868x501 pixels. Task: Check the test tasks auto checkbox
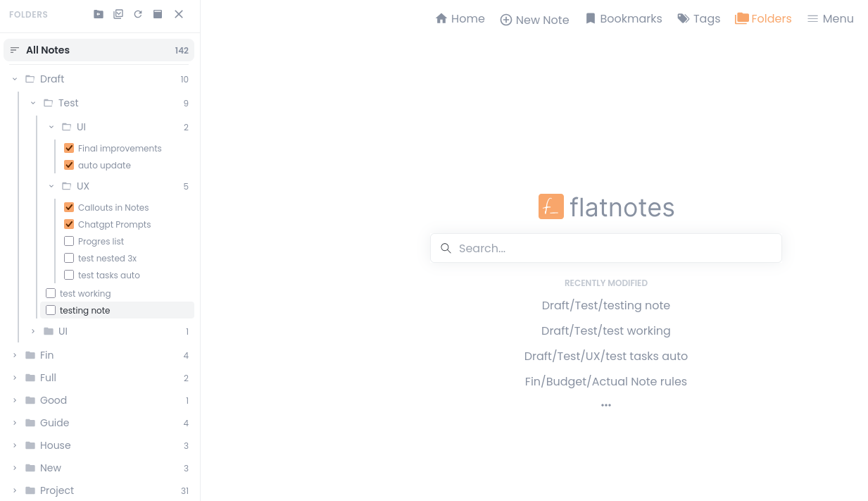[x=69, y=275]
